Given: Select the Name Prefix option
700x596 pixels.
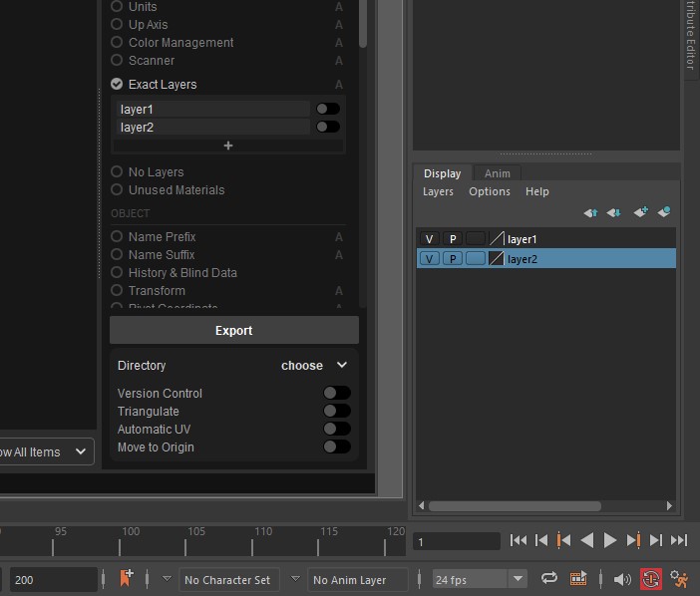Looking at the screenshot, I should pyautogui.click(x=117, y=236).
